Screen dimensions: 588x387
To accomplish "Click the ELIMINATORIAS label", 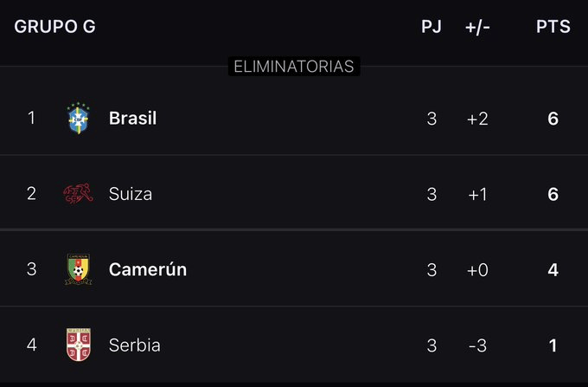I will (294, 66).
